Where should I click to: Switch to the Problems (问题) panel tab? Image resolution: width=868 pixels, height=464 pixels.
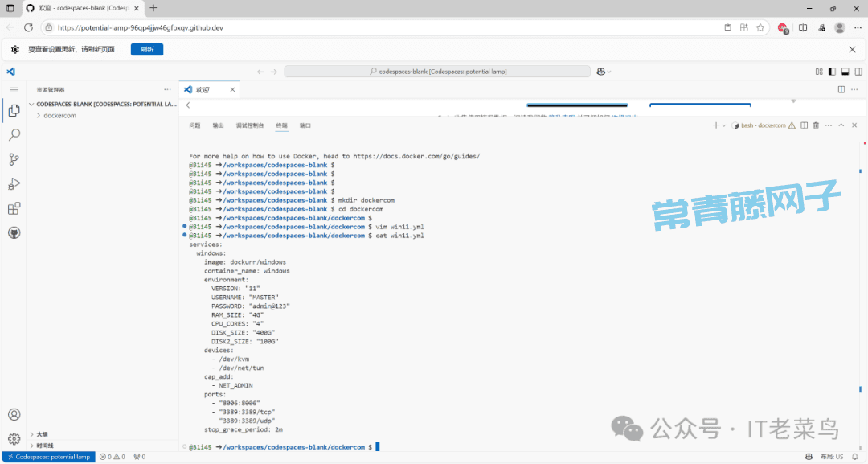click(x=194, y=125)
